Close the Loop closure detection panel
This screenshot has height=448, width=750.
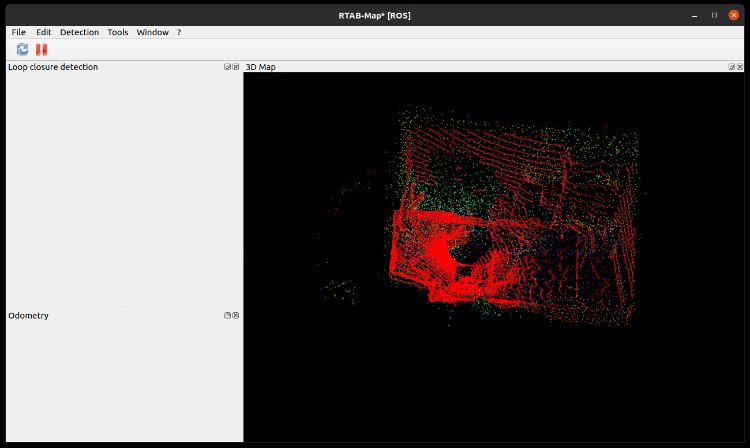coord(236,67)
